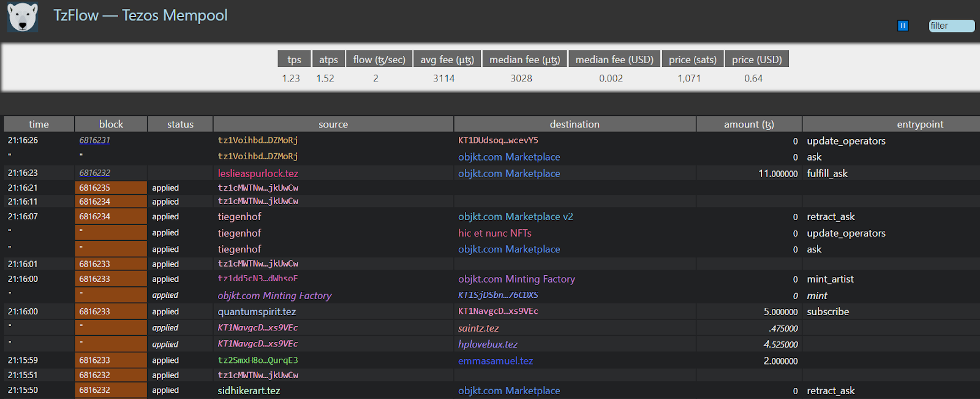This screenshot has height=399, width=980.
Task: Select the atps stats header
Action: pyautogui.click(x=328, y=59)
